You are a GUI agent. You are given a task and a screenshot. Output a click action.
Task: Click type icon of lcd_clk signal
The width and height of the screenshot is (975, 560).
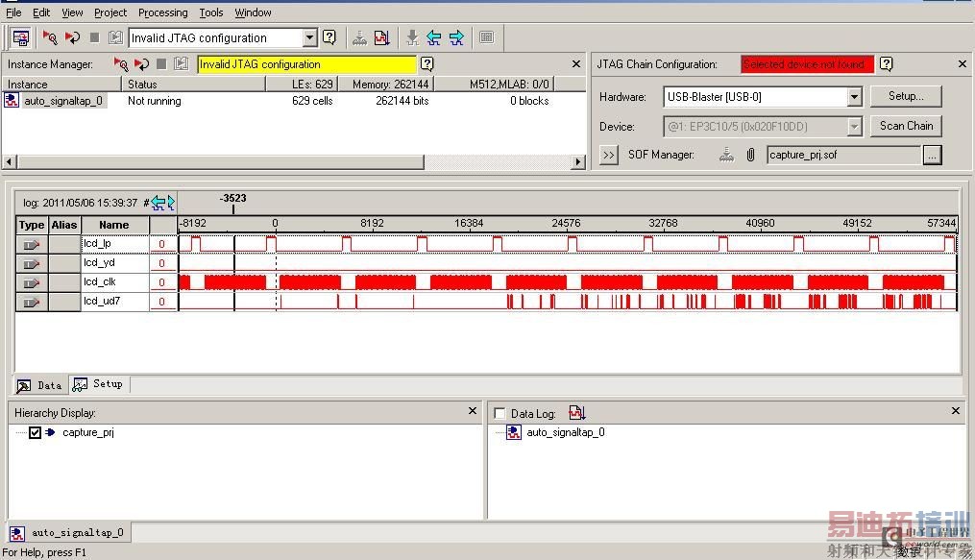pos(32,283)
